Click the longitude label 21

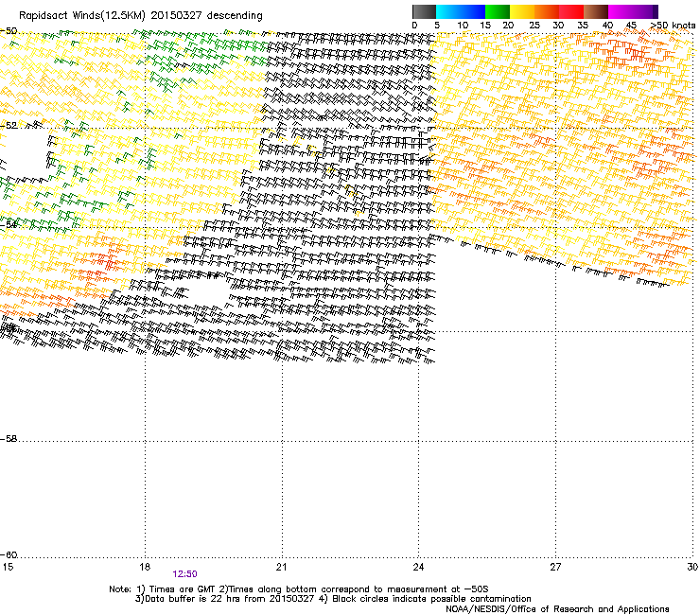point(281,567)
